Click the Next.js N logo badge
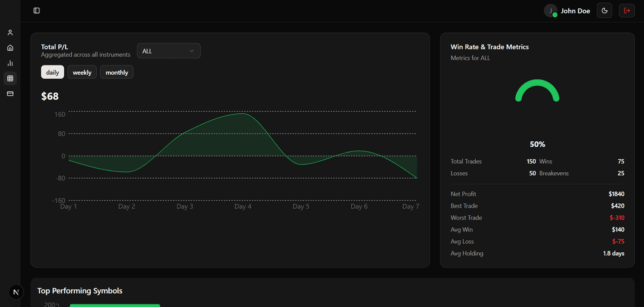 click(16, 292)
